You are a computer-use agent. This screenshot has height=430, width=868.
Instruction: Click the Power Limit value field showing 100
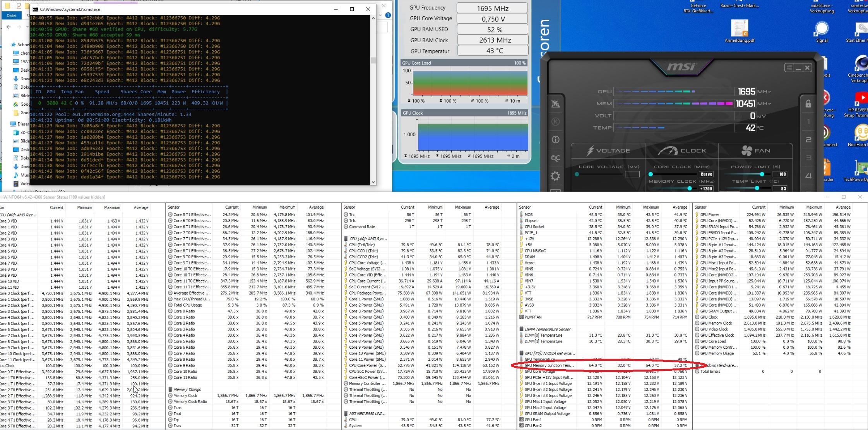(781, 174)
